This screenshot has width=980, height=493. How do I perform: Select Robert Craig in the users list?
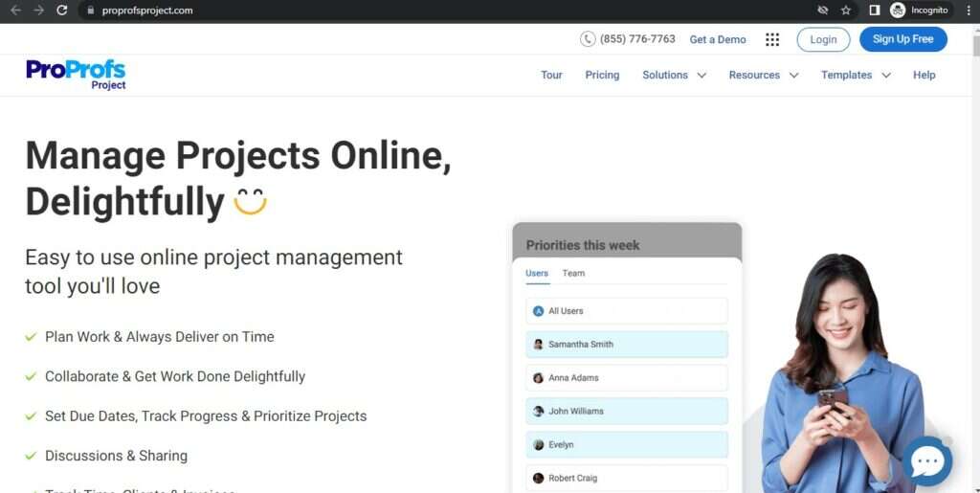[x=627, y=478]
